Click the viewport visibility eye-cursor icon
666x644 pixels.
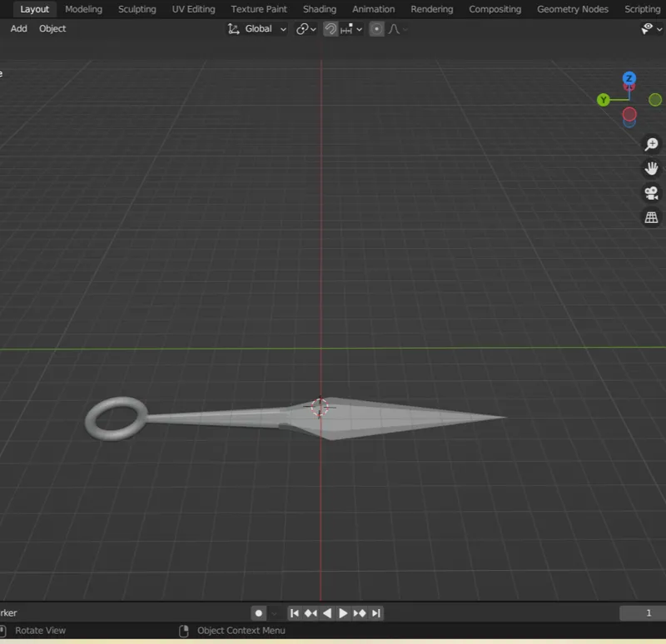point(647,29)
